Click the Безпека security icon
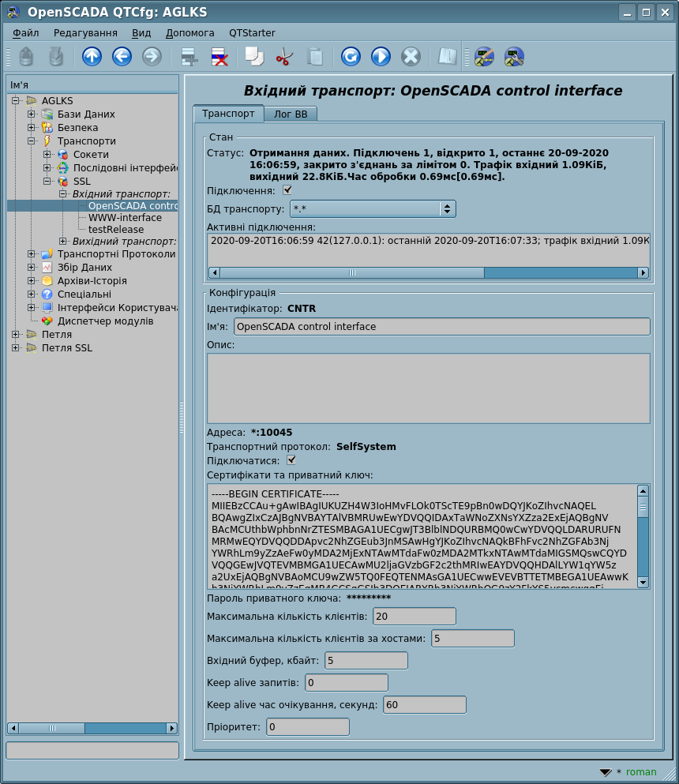The width and height of the screenshot is (679, 784). 47,127
